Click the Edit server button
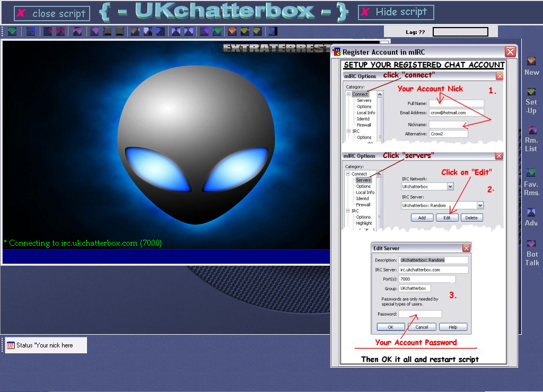 (447, 218)
